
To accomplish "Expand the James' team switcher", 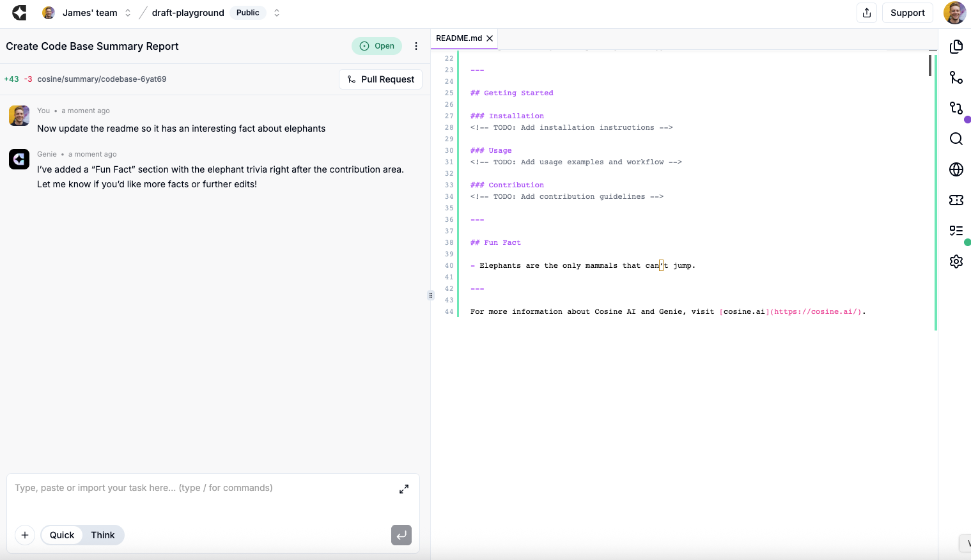I will point(128,13).
